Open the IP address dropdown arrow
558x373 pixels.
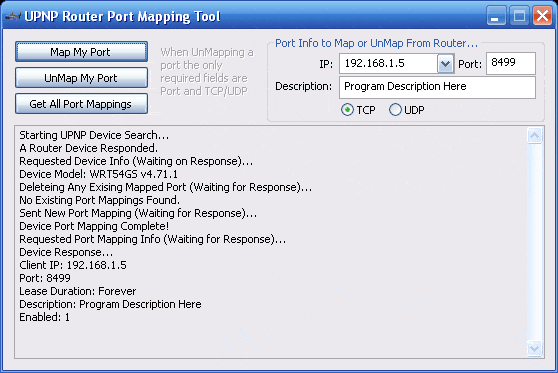(445, 64)
